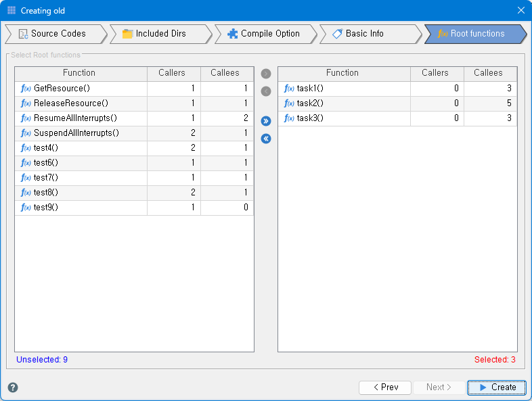Open the Source Codes step
Image resolution: width=532 pixels, height=401 pixels.
tap(56, 34)
